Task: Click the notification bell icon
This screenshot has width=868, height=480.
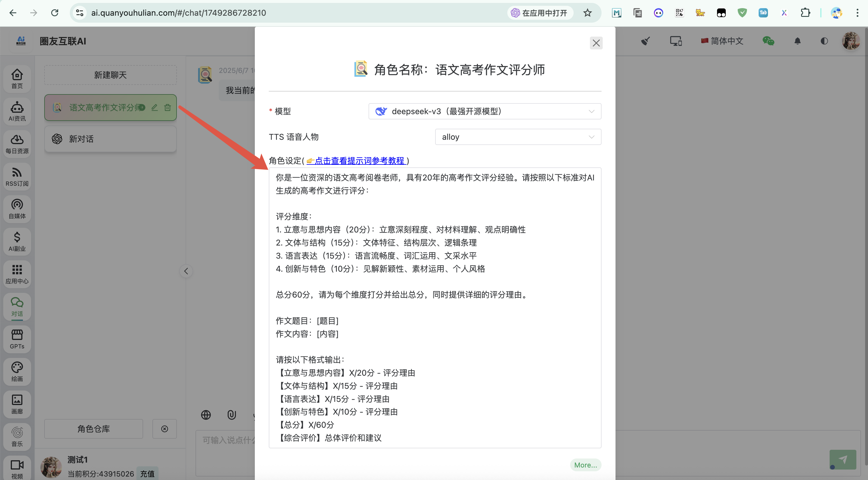Action: click(797, 41)
